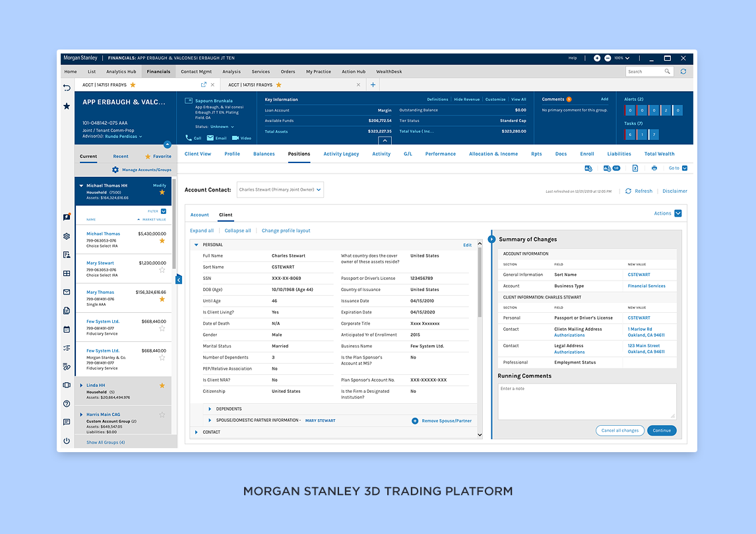Expand the Linda HH group

pyautogui.click(x=81, y=385)
